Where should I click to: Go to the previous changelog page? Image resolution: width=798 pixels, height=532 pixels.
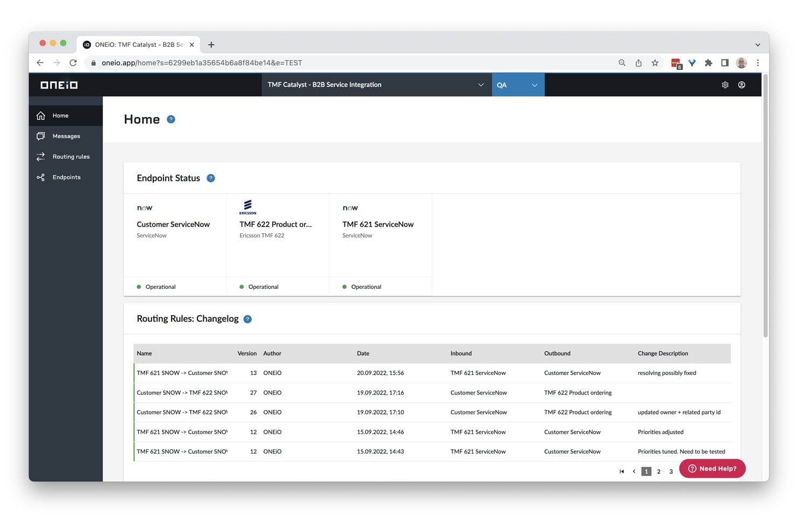click(634, 472)
